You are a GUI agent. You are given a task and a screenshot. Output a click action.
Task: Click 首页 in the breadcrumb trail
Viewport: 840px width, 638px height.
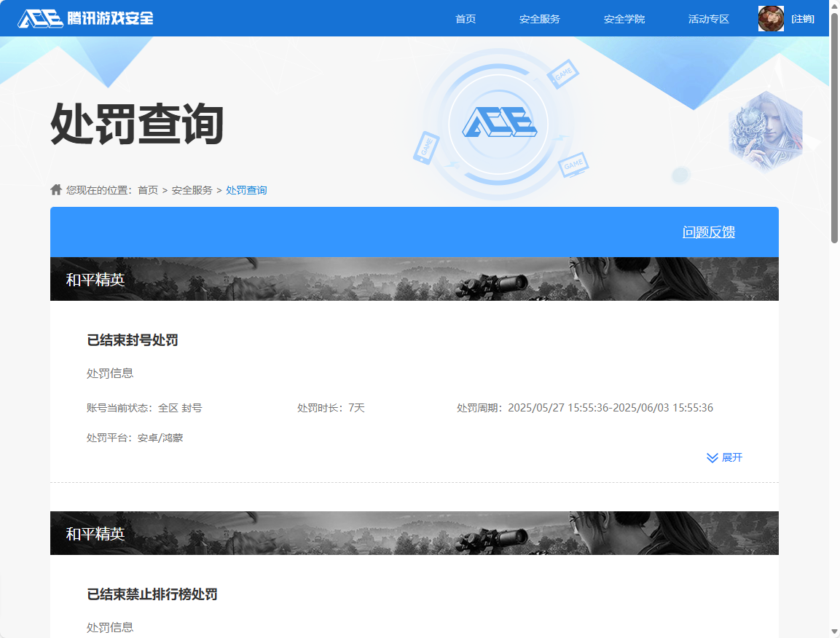pyautogui.click(x=148, y=190)
